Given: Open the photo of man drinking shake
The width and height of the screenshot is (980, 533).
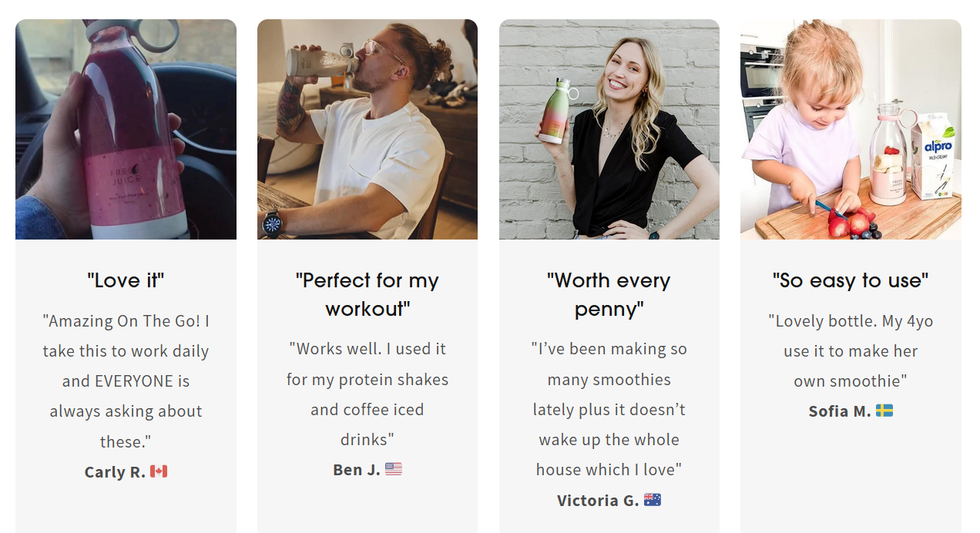Looking at the screenshot, I should point(367,129).
